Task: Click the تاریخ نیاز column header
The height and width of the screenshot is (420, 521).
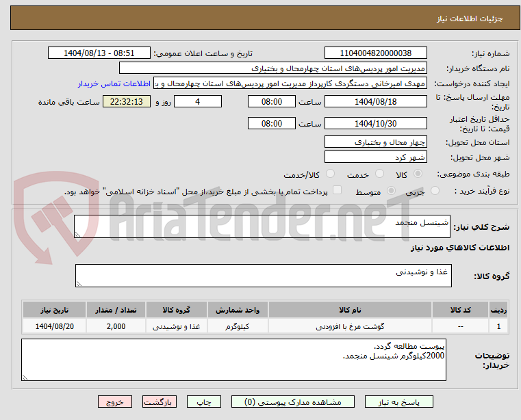Action: click(55, 310)
